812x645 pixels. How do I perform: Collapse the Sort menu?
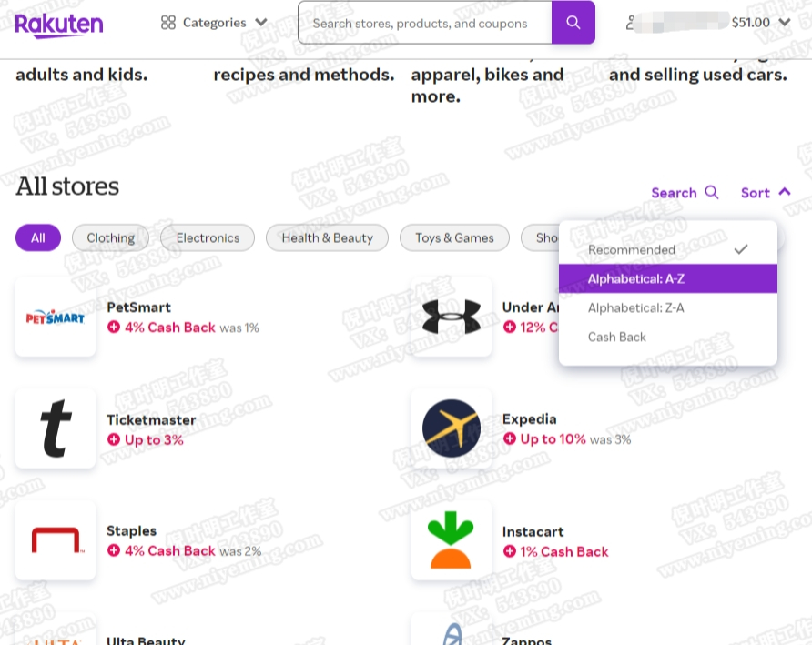click(766, 193)
